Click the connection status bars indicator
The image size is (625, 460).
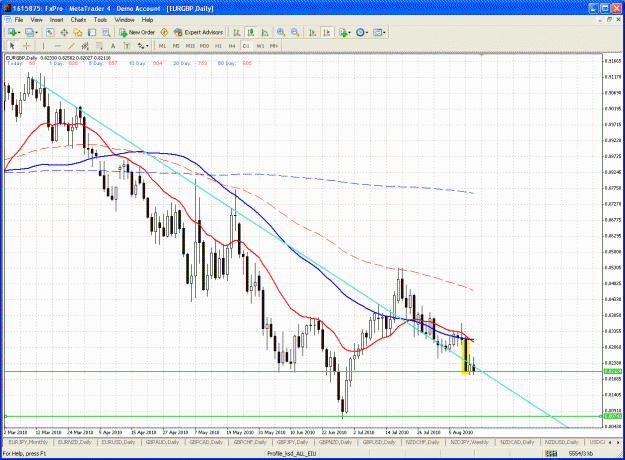click(x=551, y=454)
